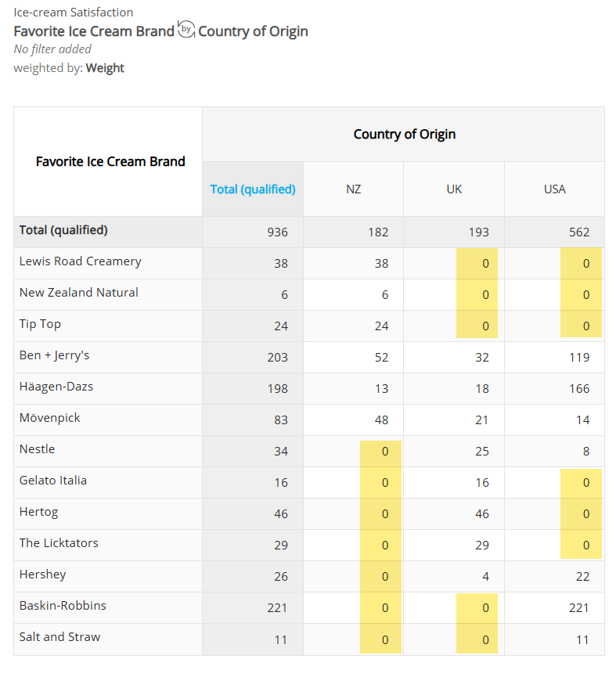Click the Mövenpick NZ value 48
This screenshot has width=616, height=677.
[x=381, y=420]
